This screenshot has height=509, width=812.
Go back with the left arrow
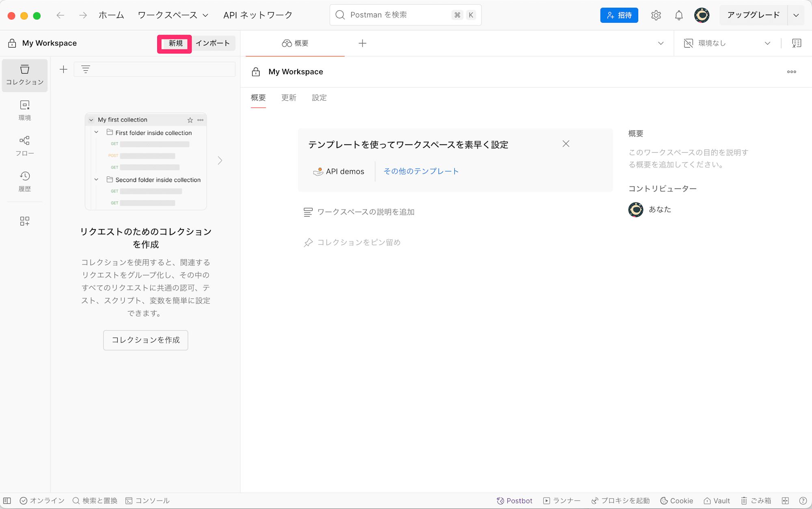click(60, 15)
